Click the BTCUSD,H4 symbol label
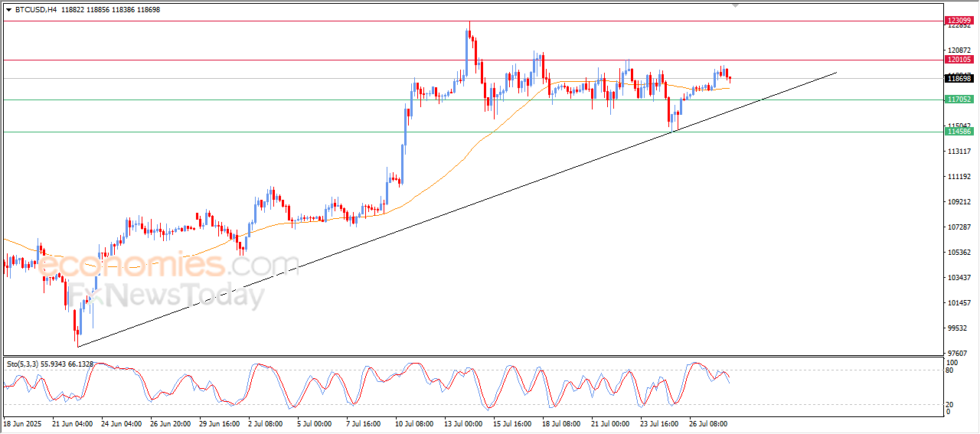This screenshot has height=434, width=980. point(34,10)
